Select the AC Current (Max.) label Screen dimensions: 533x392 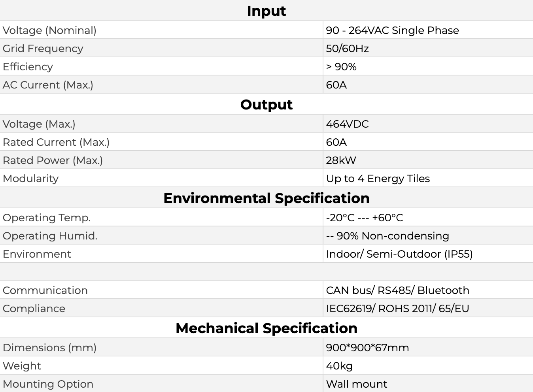48,85
